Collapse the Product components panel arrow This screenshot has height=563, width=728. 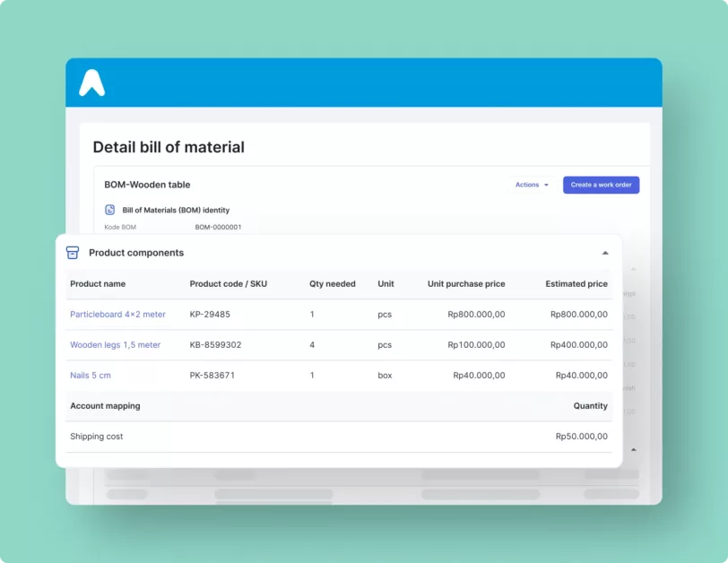[605, 253]
